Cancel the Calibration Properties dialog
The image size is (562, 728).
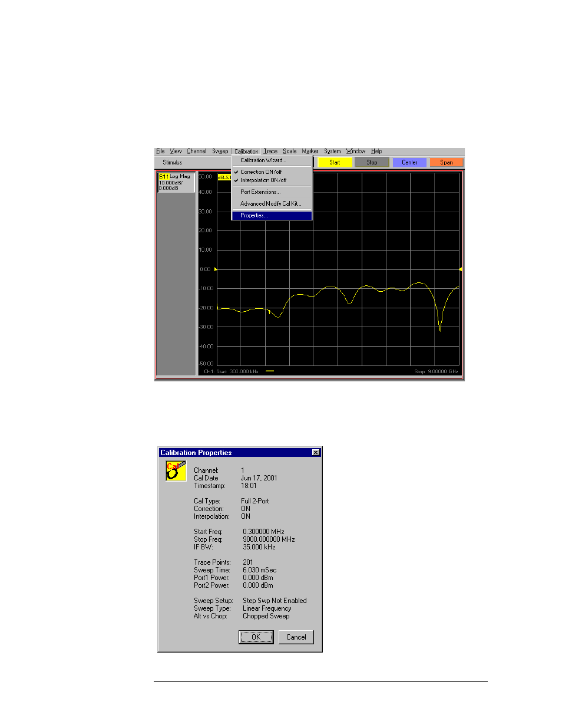[x=296, y=637]
